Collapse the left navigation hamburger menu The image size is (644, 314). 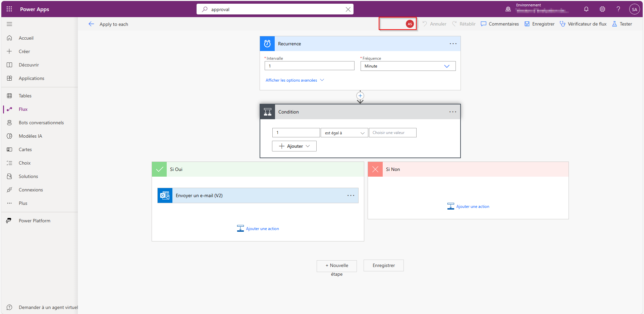pyautogui.click(x=9, y=24)
